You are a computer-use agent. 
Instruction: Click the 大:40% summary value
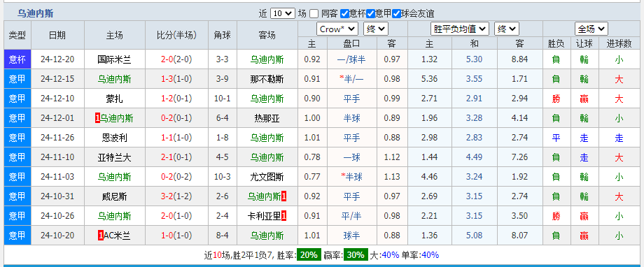[384, 254]
